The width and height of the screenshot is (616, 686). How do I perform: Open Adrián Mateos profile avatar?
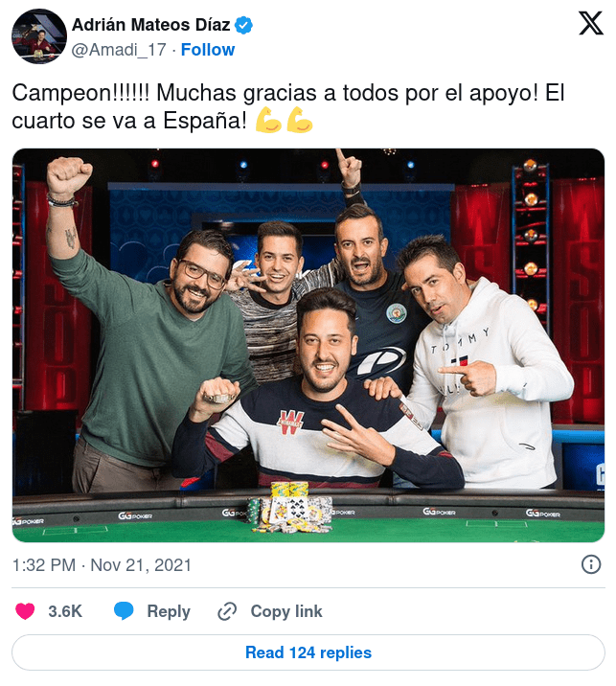(x=39, y=36)
